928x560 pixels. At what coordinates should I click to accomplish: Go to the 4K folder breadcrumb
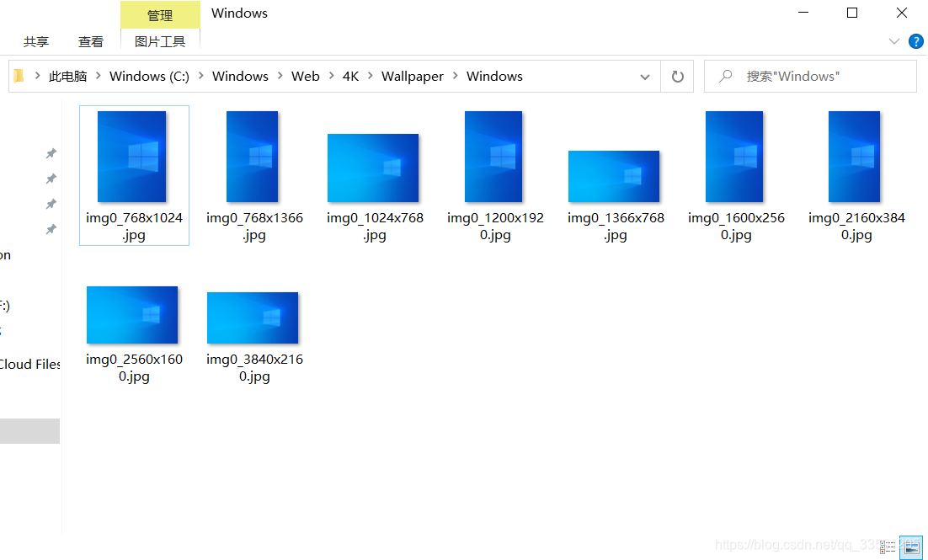[350, 77]
